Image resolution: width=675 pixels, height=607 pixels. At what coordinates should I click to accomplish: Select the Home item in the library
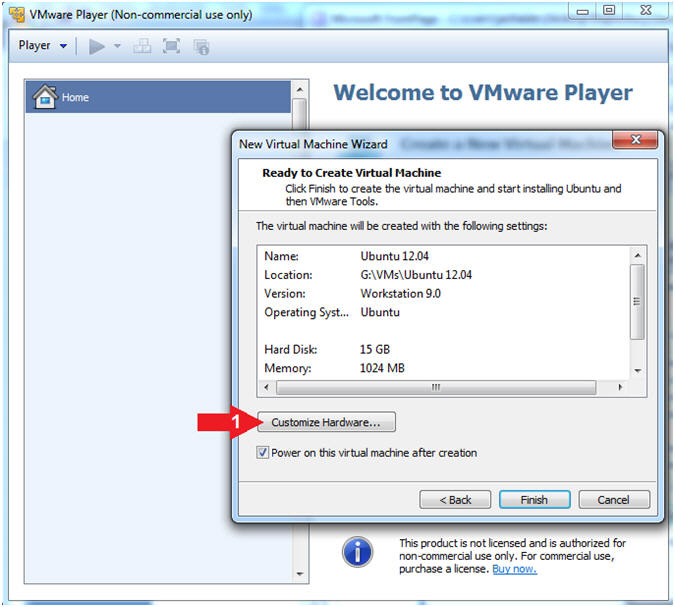click(158, 97)
